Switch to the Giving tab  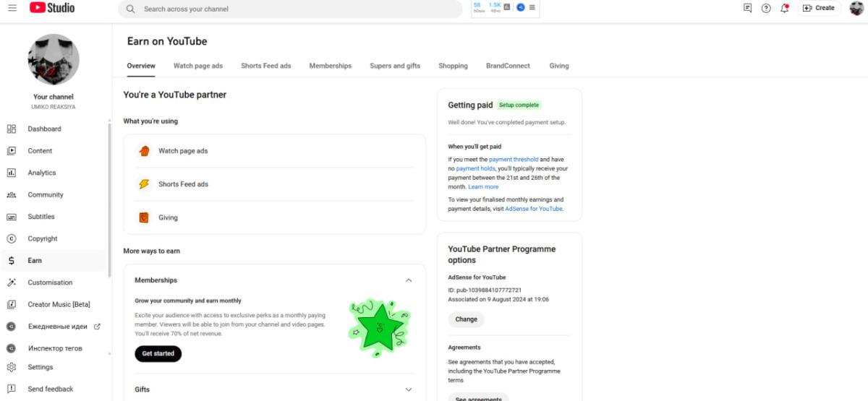[x=559, y=66]
